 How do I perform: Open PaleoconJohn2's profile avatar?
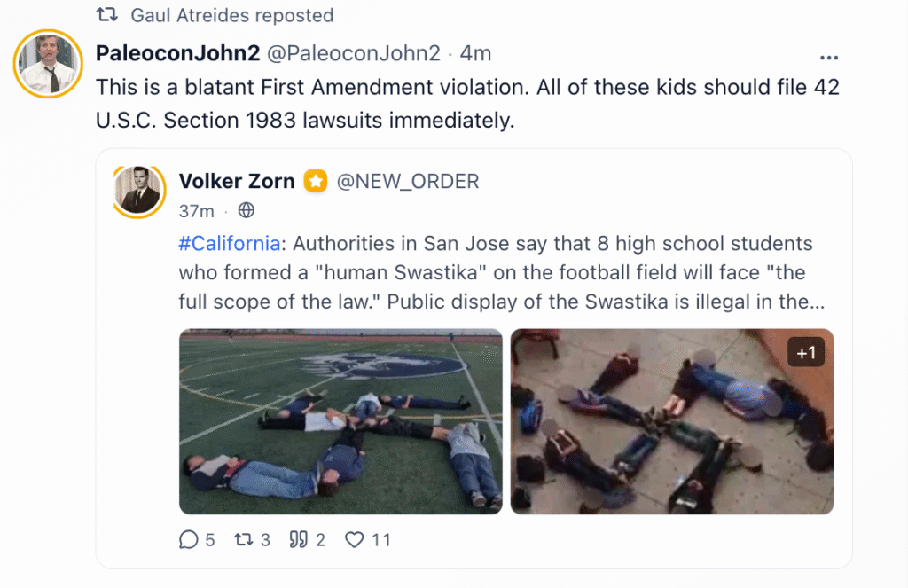49,64
